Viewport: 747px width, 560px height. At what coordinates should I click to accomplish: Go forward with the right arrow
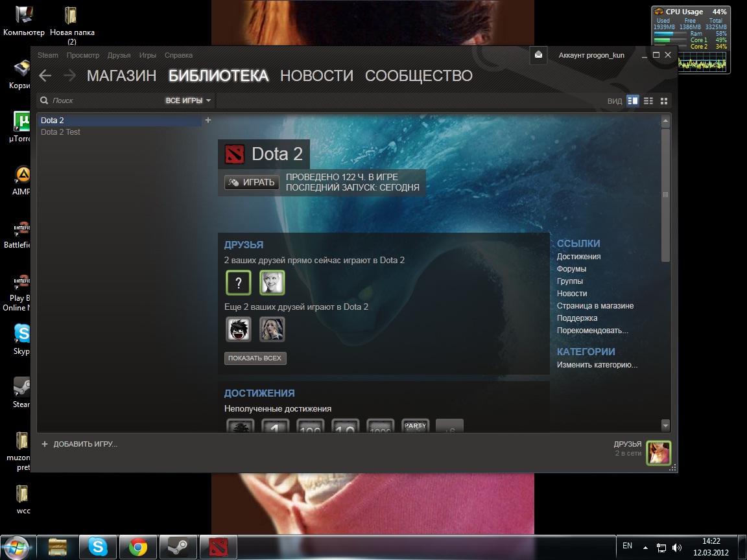click(x=69, y=75)
